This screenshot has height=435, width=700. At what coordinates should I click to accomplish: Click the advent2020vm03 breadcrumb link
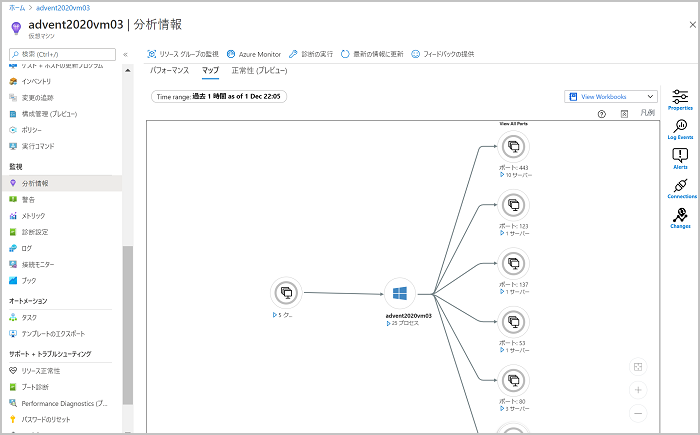(63, 8)
